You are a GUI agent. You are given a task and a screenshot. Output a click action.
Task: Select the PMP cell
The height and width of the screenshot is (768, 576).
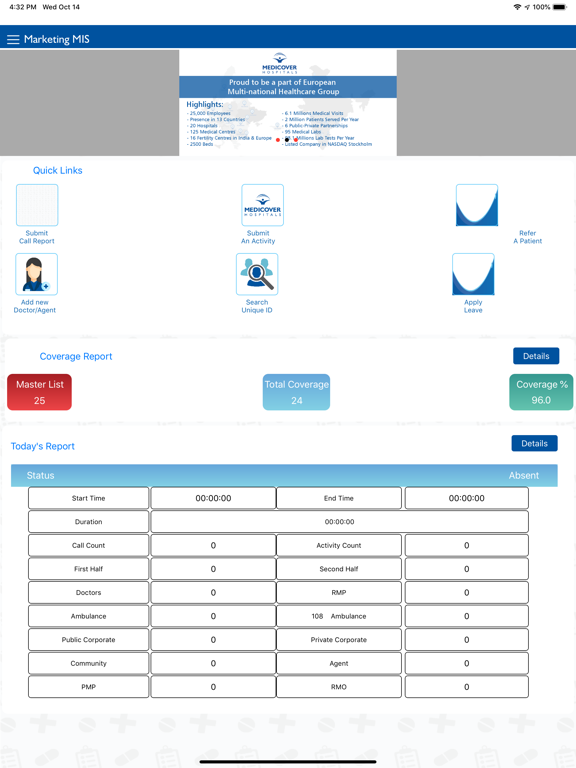[x=89, y=687]
